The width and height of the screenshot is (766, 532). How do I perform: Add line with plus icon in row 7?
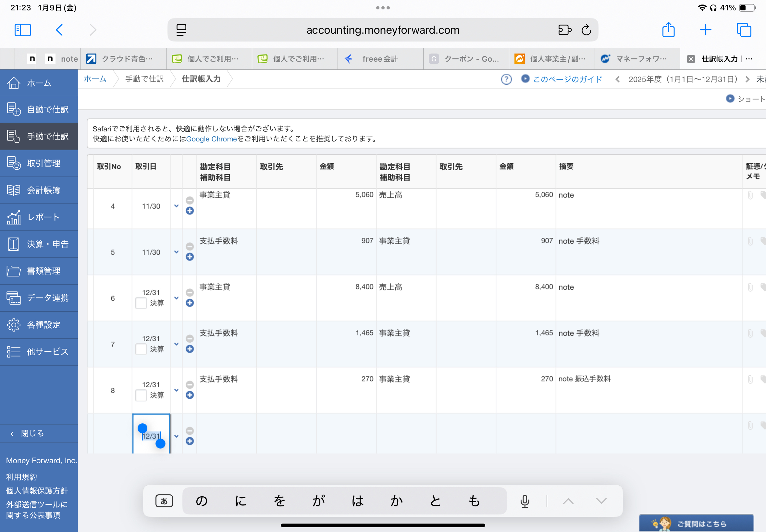pos(190,349)
